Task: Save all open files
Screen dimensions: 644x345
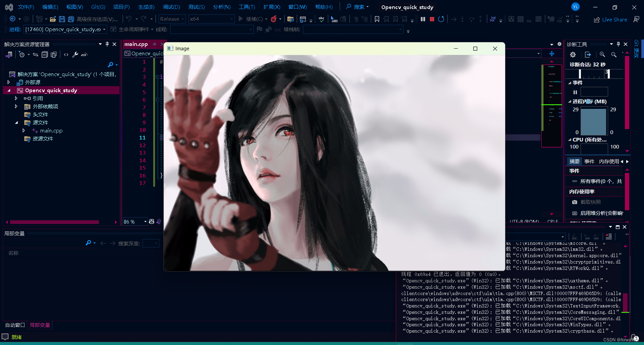Action: click(x=71, y=19)
